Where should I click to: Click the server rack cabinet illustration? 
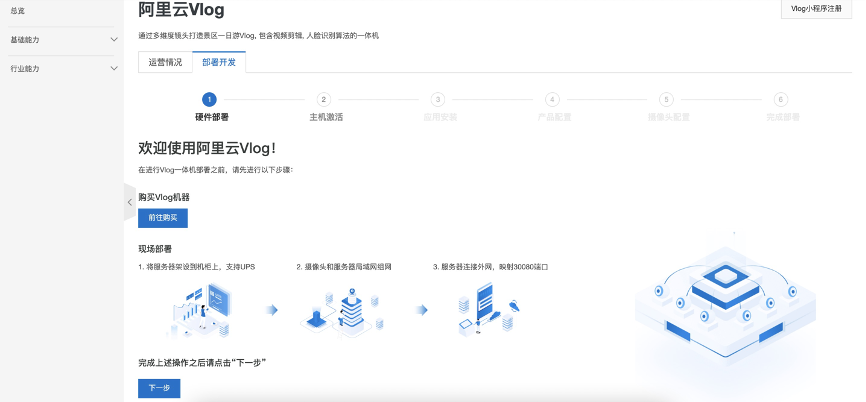[198, 310]
